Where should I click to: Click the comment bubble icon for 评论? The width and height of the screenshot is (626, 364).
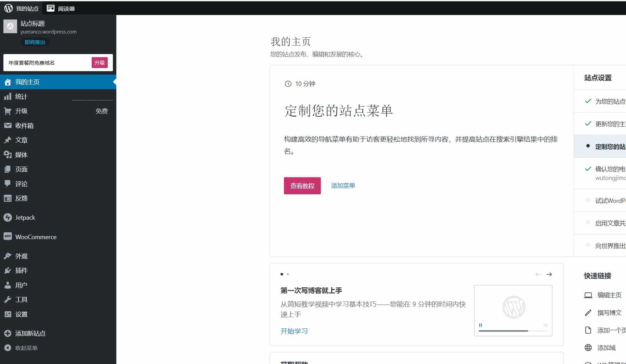coord(8,184)
